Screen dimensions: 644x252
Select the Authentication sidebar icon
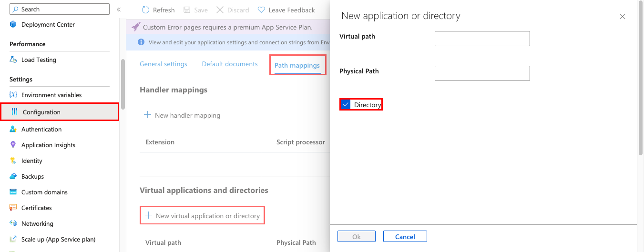[13, 129]
